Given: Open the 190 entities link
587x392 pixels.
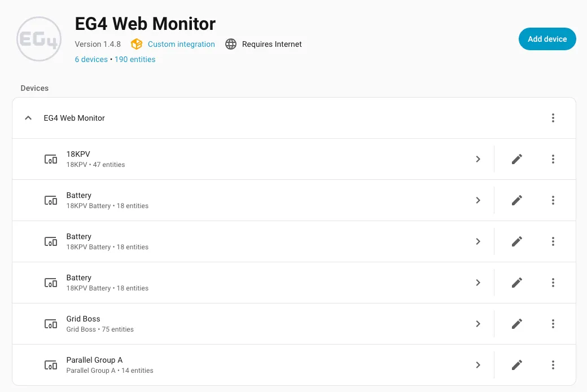Looking at the screenshot, I should click(135, 59).
